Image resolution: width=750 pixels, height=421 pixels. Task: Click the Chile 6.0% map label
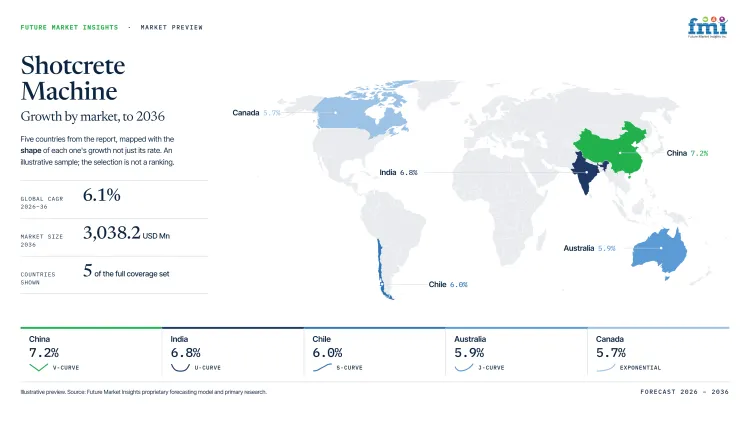pyautogui.click(x=448, y=284)
